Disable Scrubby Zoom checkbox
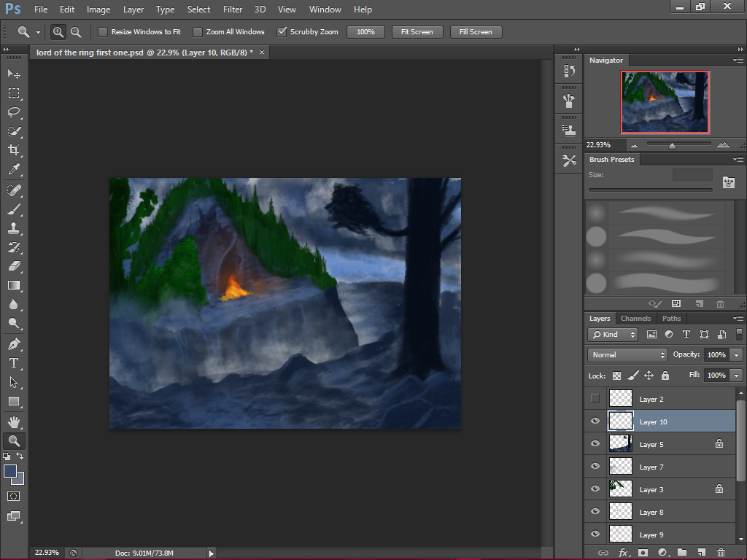Viewport: 747px width, 560px height. 282,32
